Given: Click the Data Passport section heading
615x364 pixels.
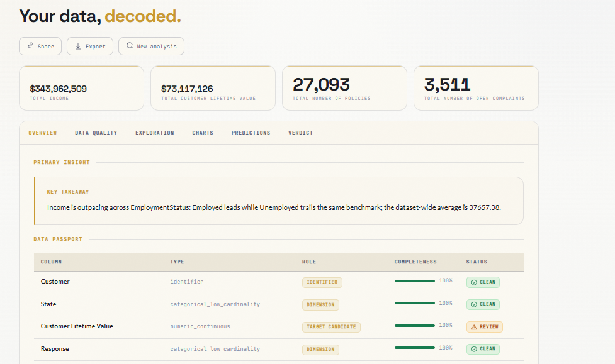Looking at the screenshot, I should click(58, 239).
